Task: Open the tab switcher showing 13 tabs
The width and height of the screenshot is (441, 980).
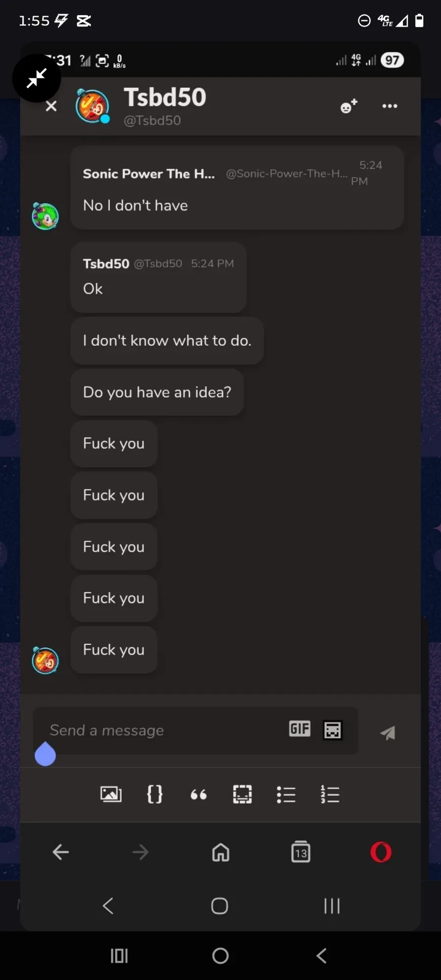Action: click(x=301, y=852)
